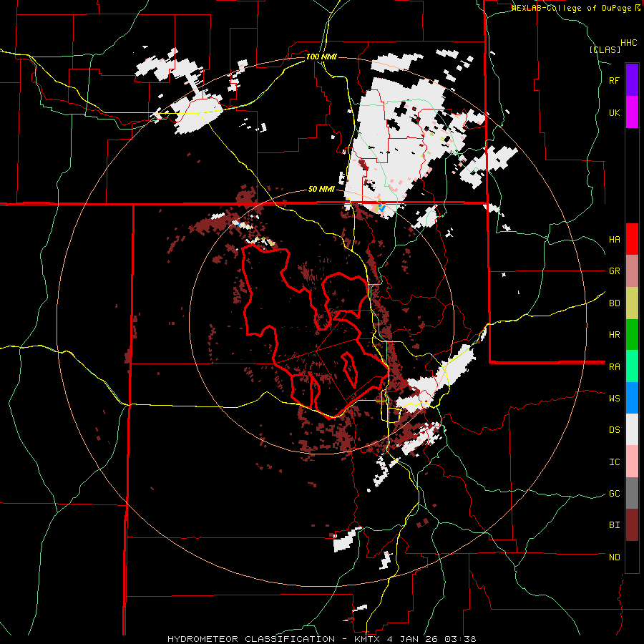Viewport: 644px width, 644px height.
Task: Click the HA red legend swatch
Action: tap(632, 239)
